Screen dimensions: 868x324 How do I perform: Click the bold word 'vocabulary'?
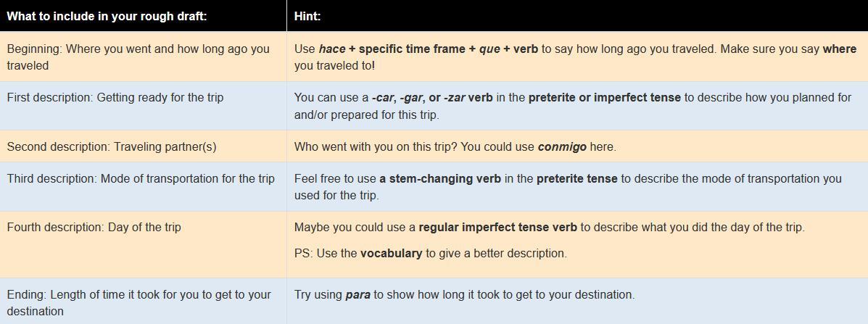click(x=391, y=254)
